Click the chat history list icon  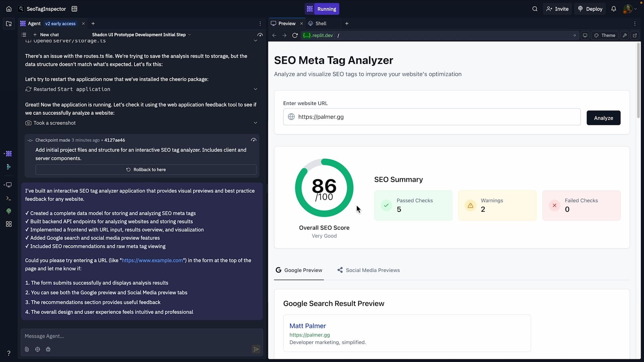pyautogui.click(x=24, y=35)
